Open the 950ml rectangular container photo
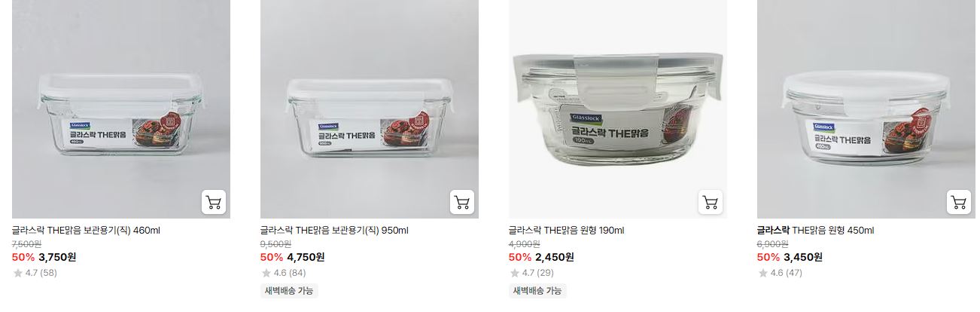This screenshot has height=312, width=980. point(370,109)
